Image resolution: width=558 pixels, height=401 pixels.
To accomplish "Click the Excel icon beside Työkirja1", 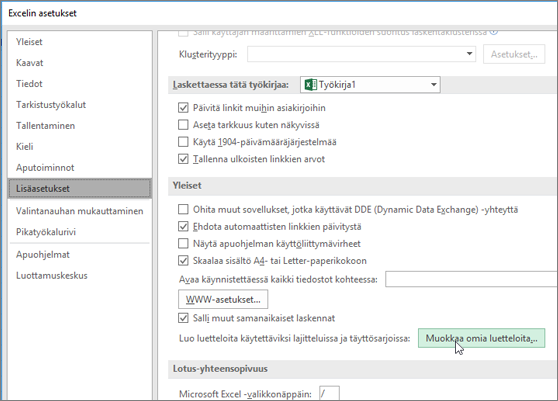I will coord(311,85).
